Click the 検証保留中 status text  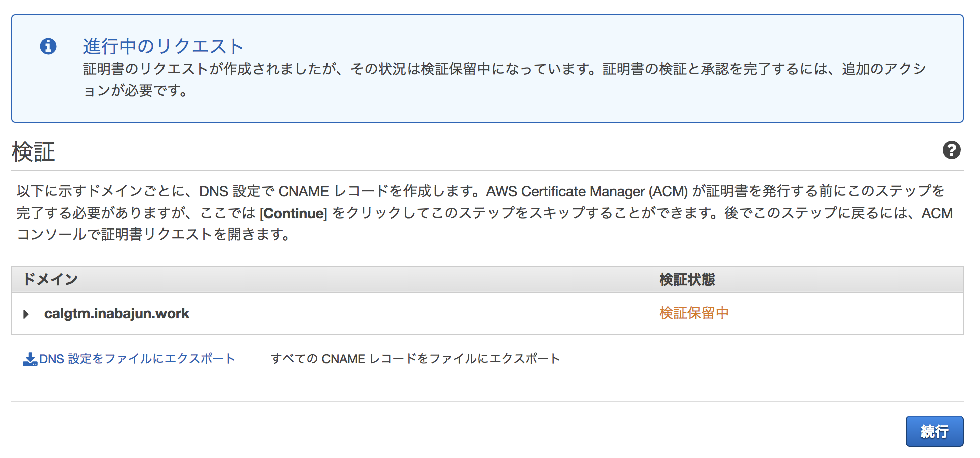(694, 313)
